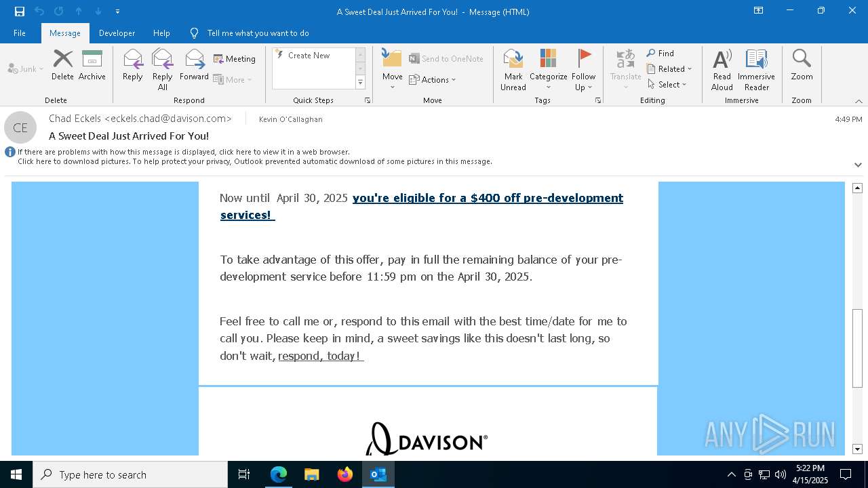Click the Redo arrow in quick access toolbar
This screenshot has width=868, height=488.
tap(59, 12)
